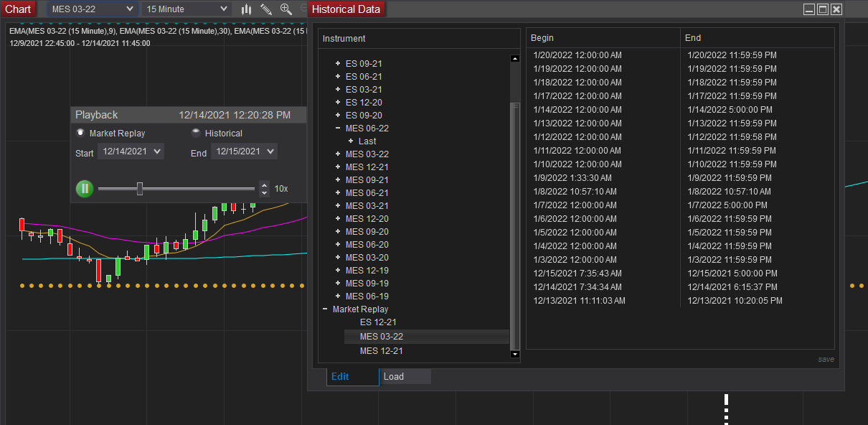The width and height of the screenshot is (868, 425).
Task: Switch to the Load tab
Action: coord(405,376)
